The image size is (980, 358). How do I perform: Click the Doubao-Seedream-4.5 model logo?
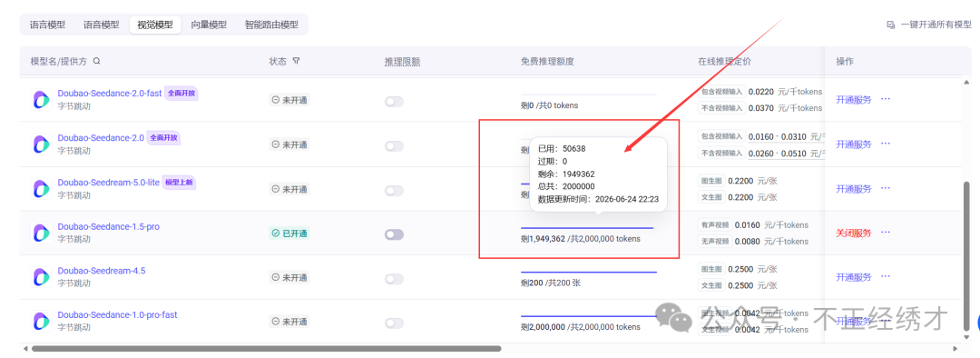coord(42,276)
